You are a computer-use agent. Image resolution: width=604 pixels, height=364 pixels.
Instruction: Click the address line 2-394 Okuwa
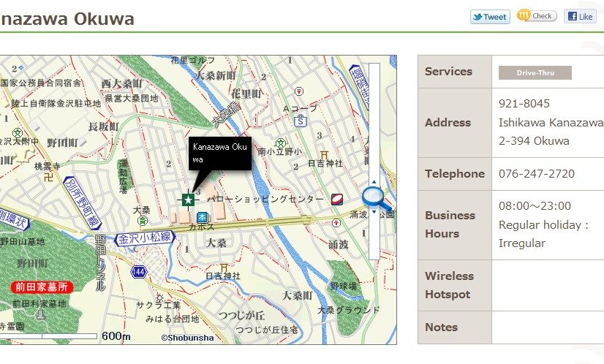[x=534, y=140]
